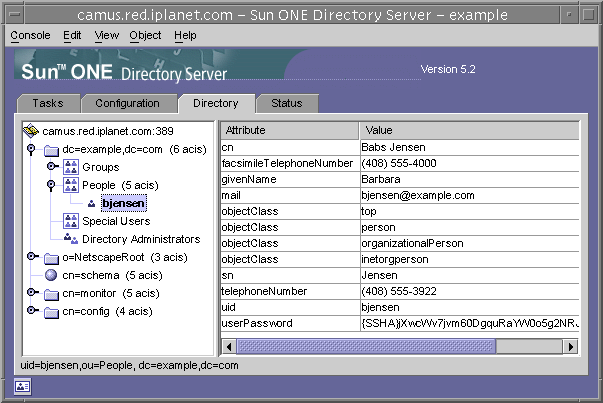
Task: Expand the cn=monitor node
Action: click(x=33, y=292)
